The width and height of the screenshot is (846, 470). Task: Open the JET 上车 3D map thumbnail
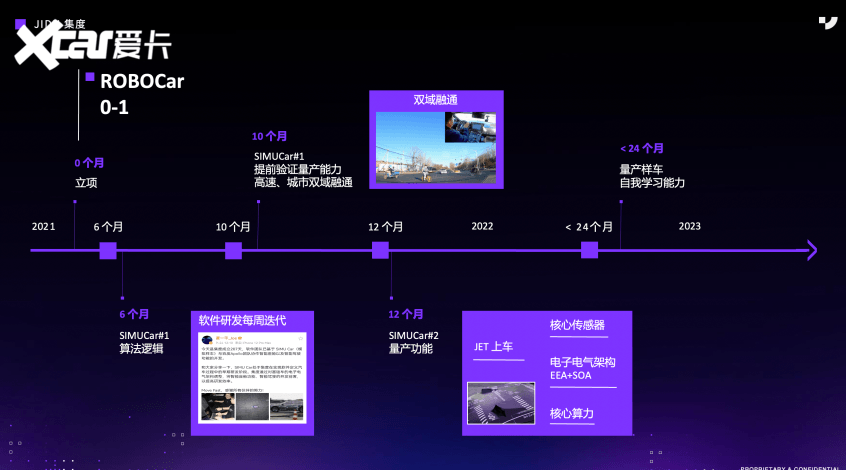[x=501, y=403]
